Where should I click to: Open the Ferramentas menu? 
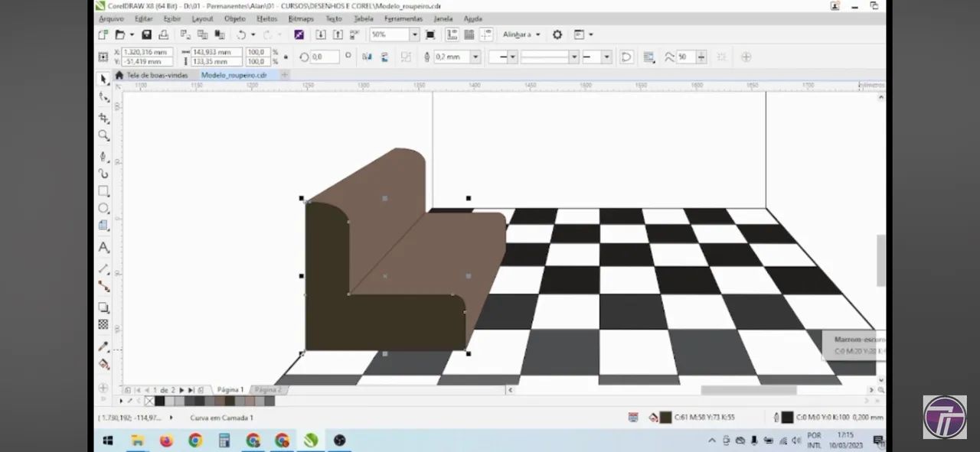point(403,18)
